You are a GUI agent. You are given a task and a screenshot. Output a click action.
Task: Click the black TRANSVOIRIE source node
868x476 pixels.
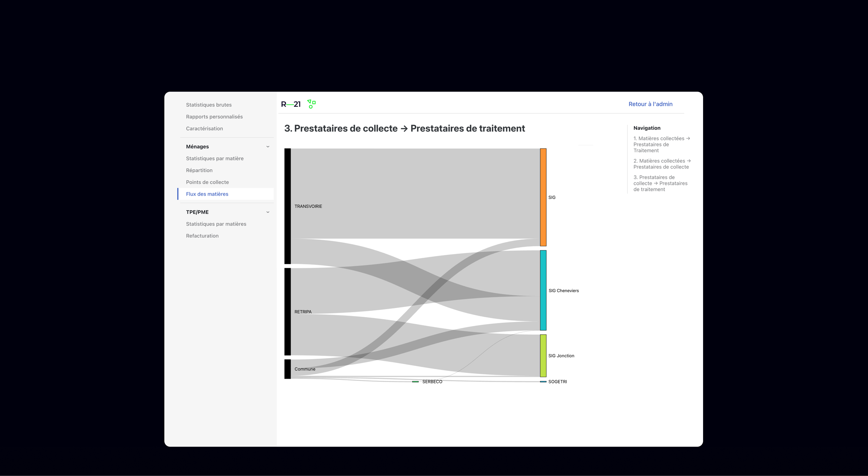(x=287, y=206)
